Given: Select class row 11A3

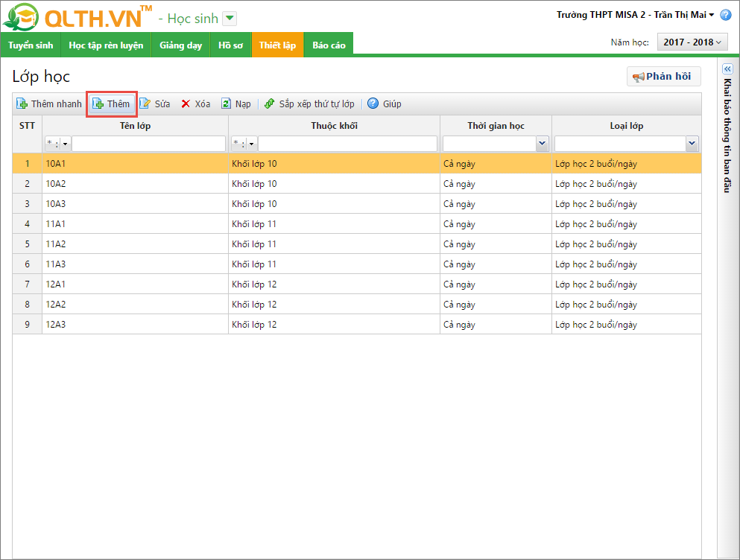Looking at the screenshot, I should pos(357,264).
